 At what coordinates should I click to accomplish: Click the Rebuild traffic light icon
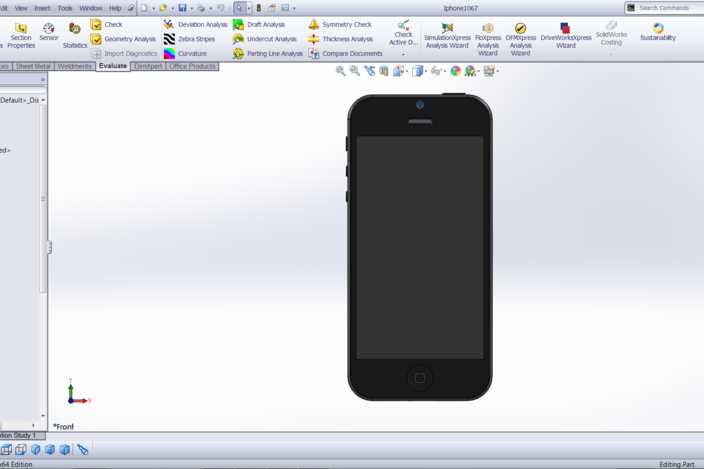pyautogui.click(x=259, y=8)
